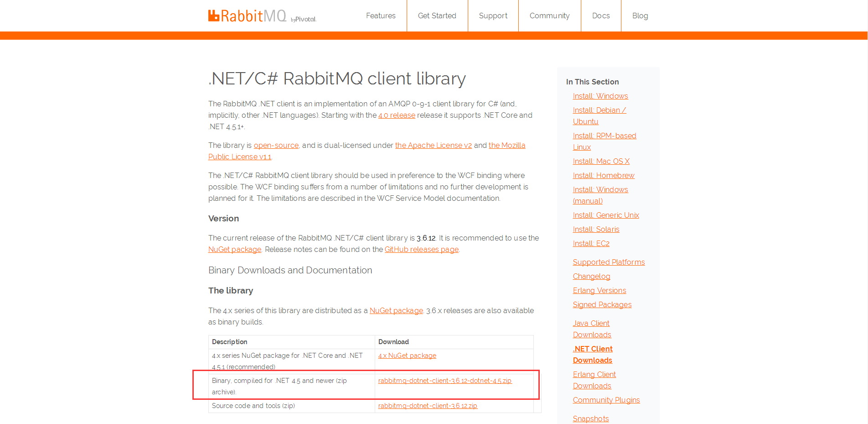Open Install: Solaris sidebar link
Viewport: 868px width, 424px height.
596,229
